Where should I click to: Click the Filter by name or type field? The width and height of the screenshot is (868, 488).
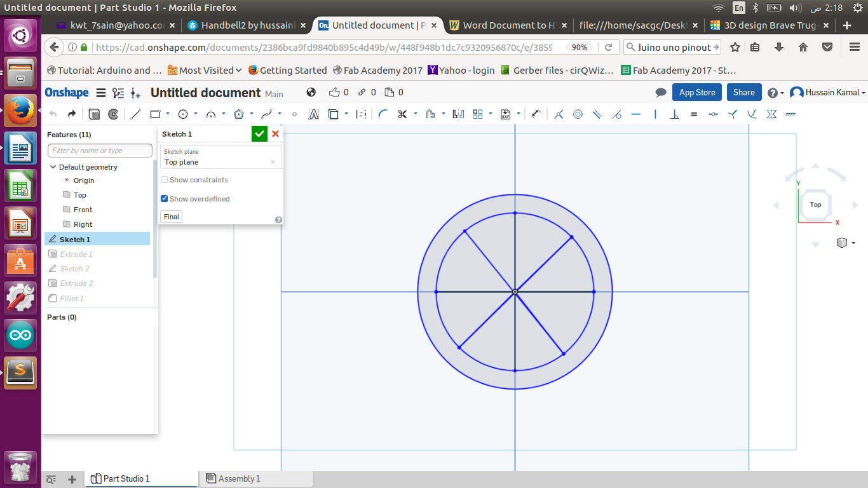(100, 151)
